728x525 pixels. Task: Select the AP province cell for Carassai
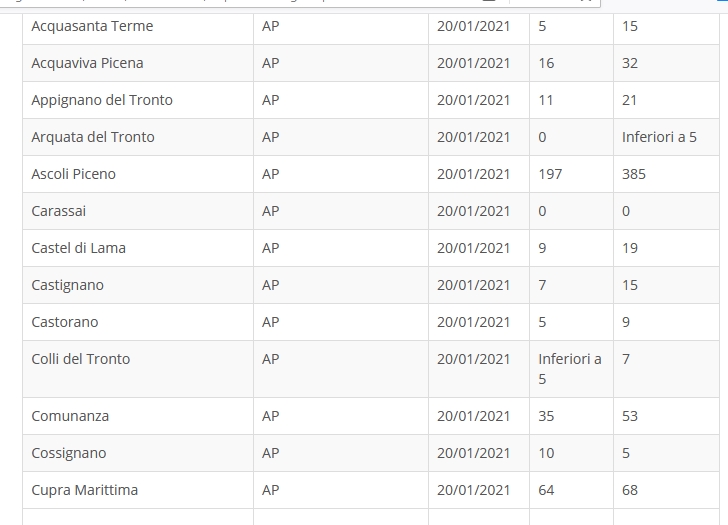(x=341, y=211)
